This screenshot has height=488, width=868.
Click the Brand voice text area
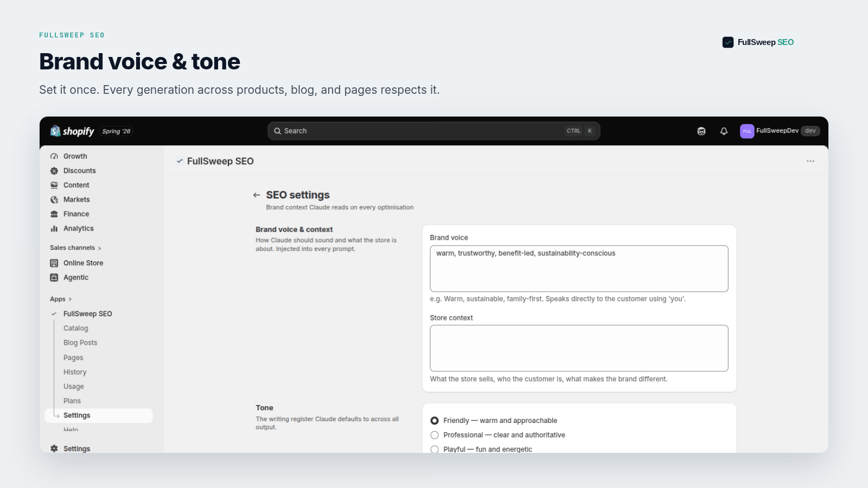click(579, 268)
